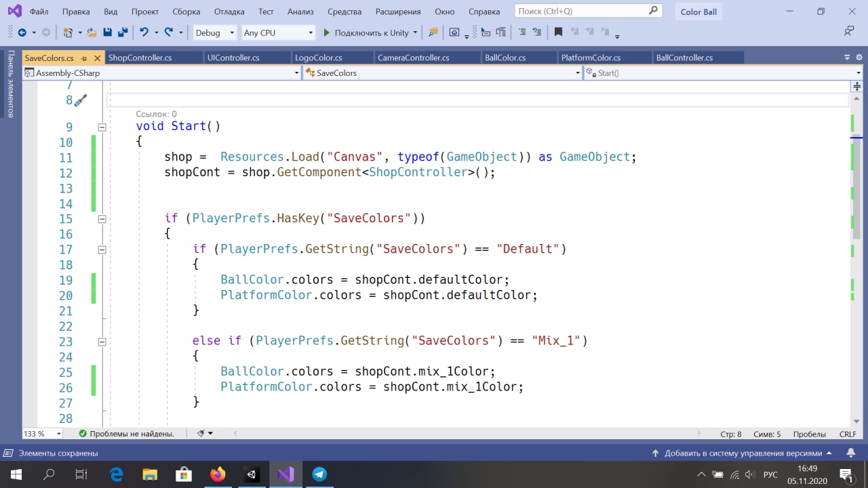Open the Отладка menu

click(x=229, y=12)
